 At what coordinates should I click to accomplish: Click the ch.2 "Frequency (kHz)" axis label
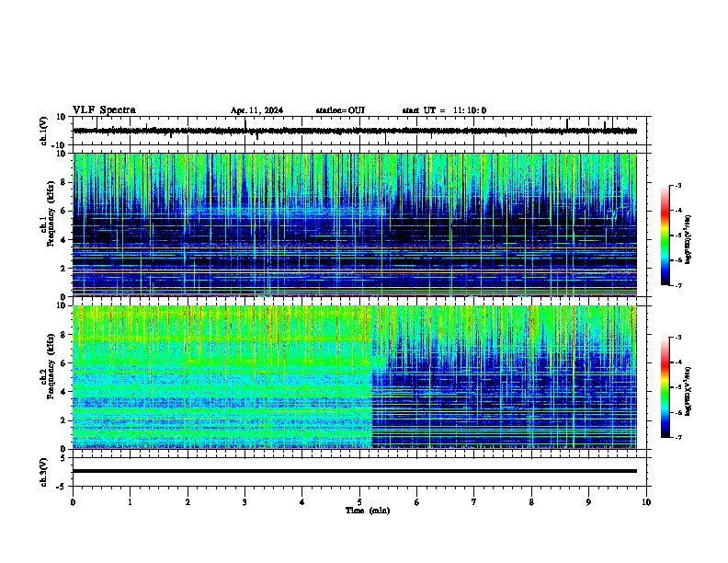(51, 366)
